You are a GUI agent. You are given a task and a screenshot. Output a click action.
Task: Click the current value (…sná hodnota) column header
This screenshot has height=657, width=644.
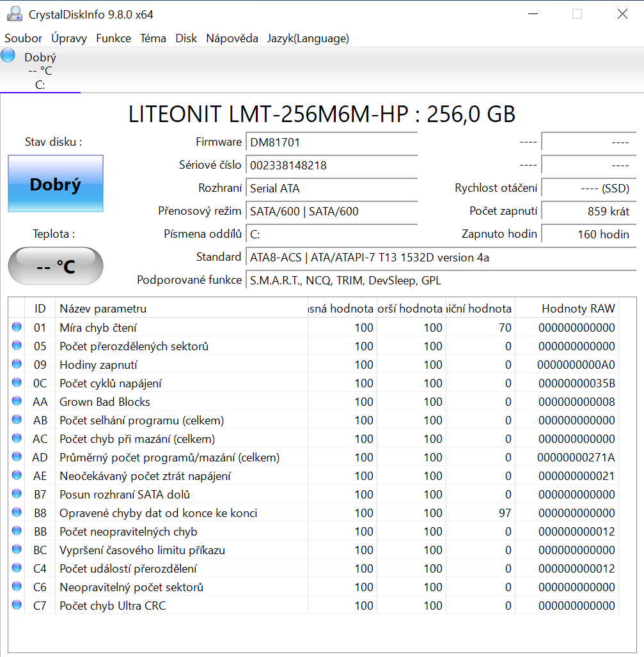342,309
